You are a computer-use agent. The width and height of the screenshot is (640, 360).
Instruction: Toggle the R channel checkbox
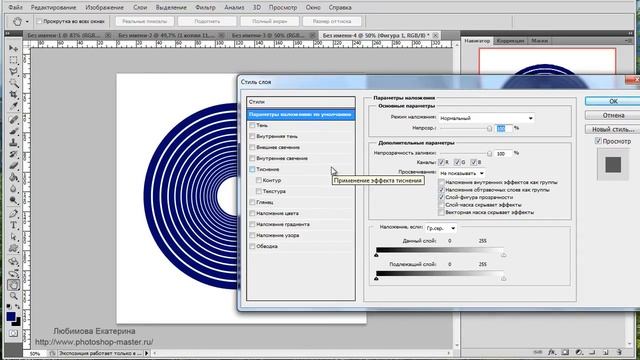click(x=441, y=162)
